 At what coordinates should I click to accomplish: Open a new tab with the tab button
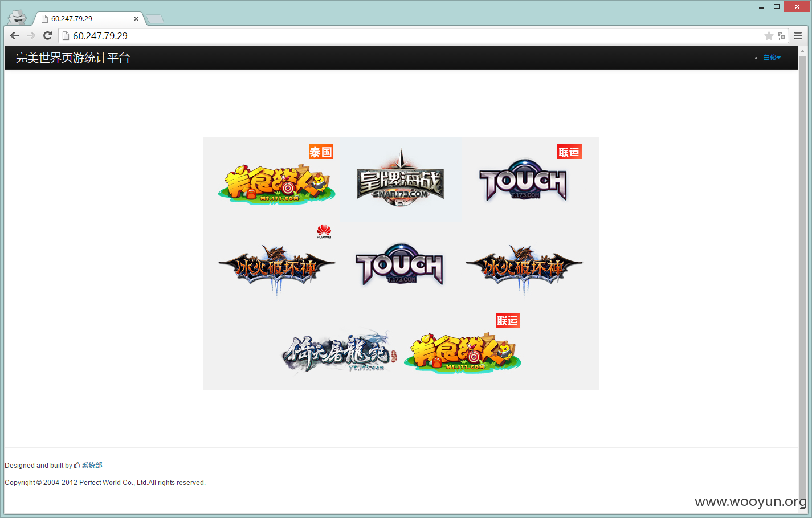click(154, 19)
